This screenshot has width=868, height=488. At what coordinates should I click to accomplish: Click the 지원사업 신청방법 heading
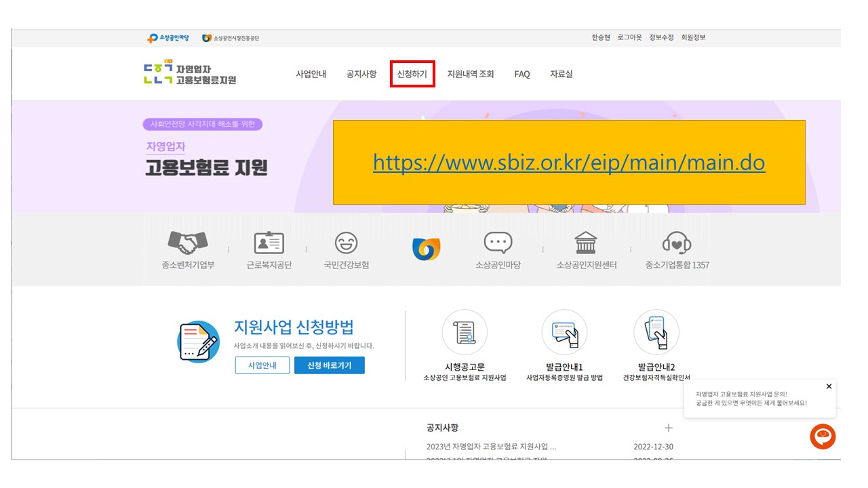click(294, 327)
